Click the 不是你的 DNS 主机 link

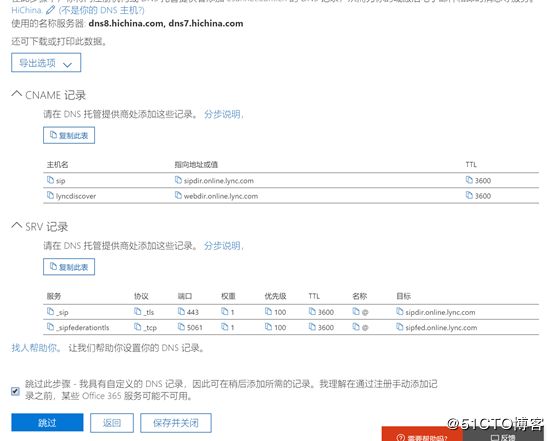(101, 10)
